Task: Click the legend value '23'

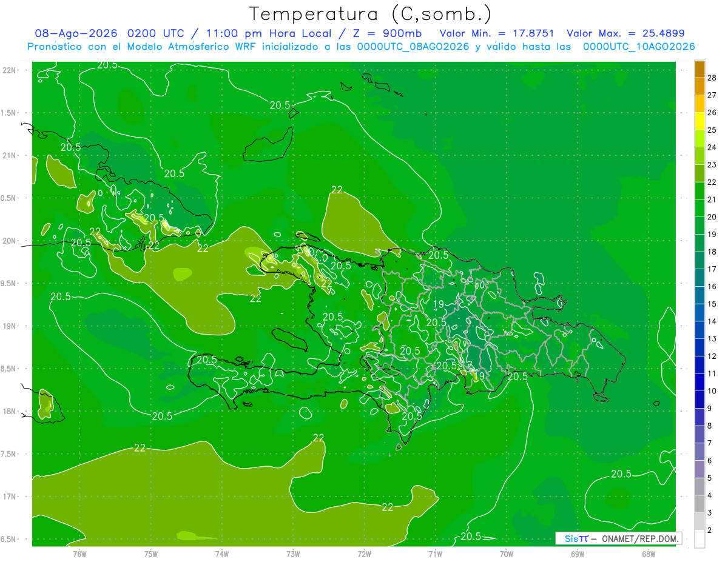Action: pos(712,164)
